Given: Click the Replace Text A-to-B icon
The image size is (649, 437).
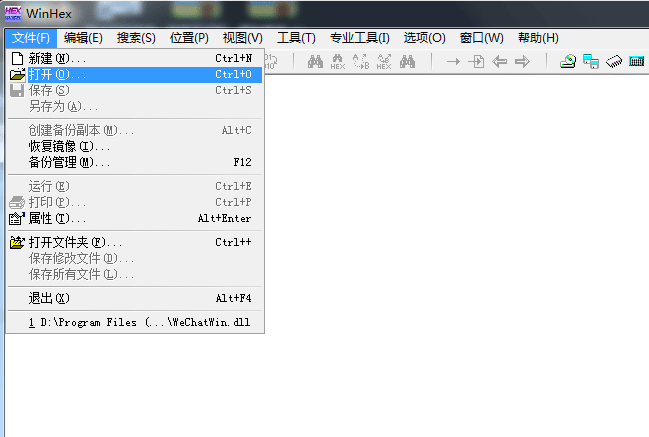Looking at the screenshot, I should coord(361,62).
